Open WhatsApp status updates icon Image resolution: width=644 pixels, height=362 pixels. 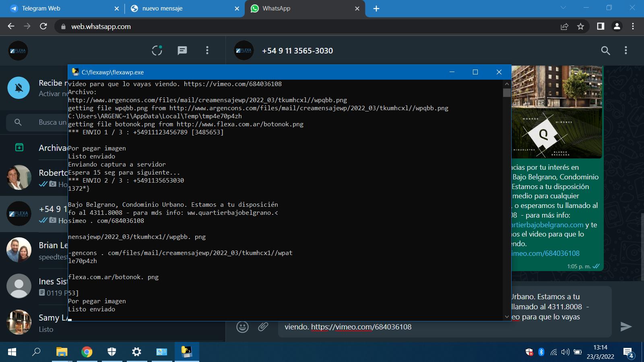pos(157,50)
